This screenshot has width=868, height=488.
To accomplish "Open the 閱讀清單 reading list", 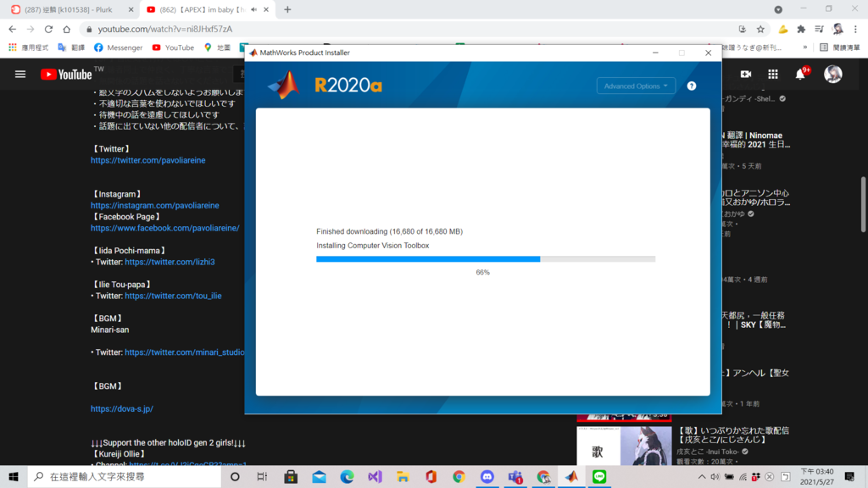I will tap(840, 47).
